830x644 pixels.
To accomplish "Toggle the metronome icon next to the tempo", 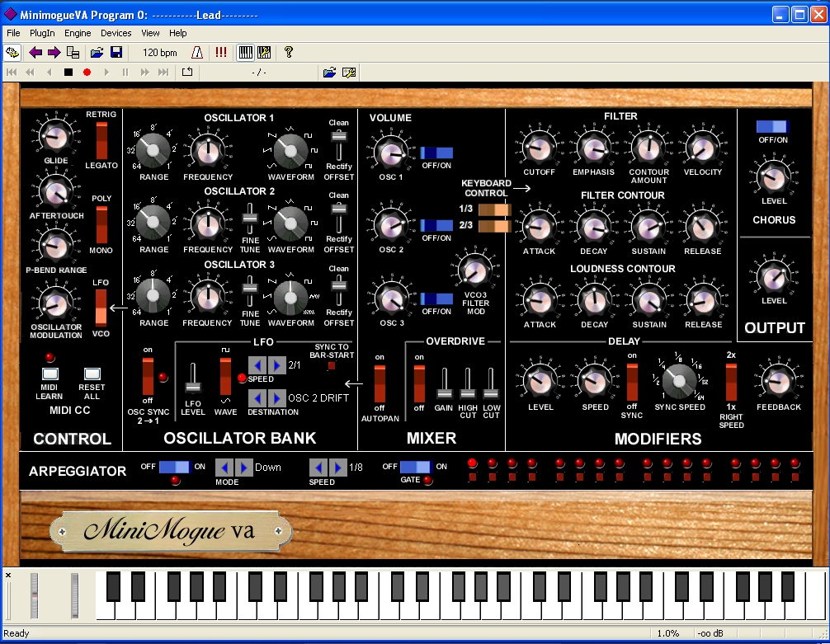I will tap(197, 53).
